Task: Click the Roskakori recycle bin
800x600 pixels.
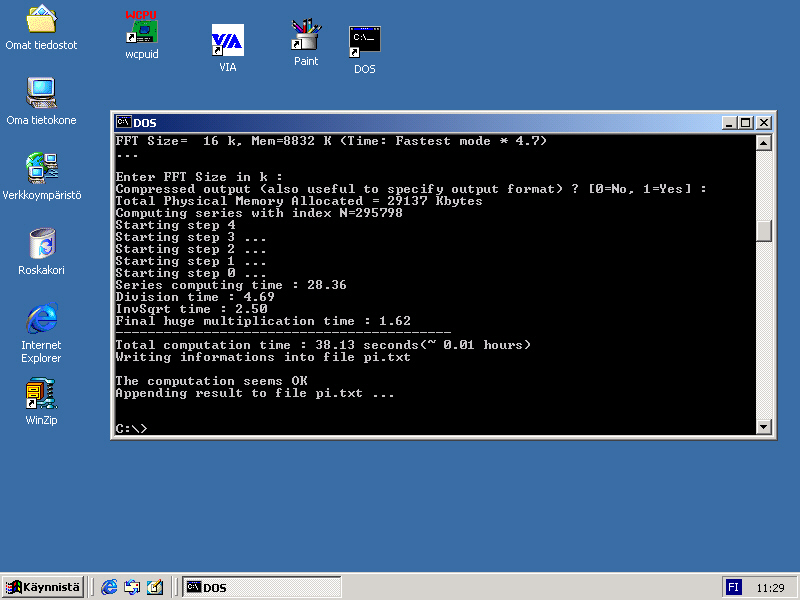Action: pyautogui.click(x=41, y=243)
